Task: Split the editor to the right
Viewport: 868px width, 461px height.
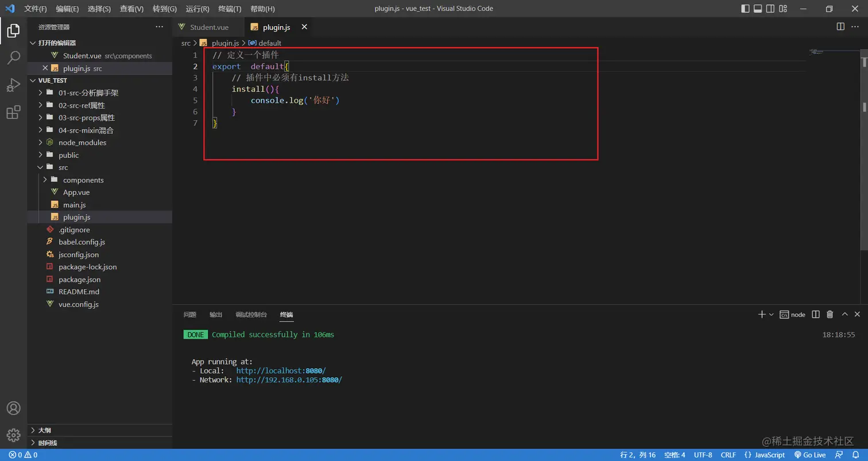Action: 840,27
